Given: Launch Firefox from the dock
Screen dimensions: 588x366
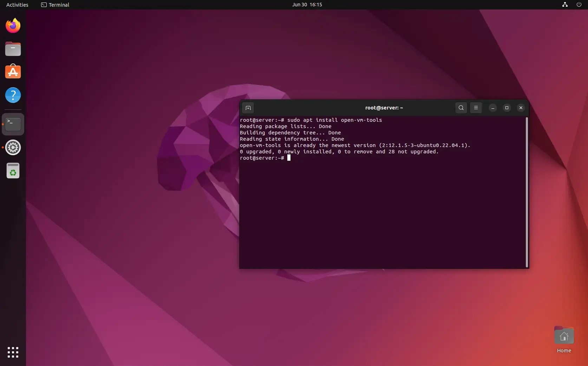Looking at the screenshot, I should click(x=13, y=25).
